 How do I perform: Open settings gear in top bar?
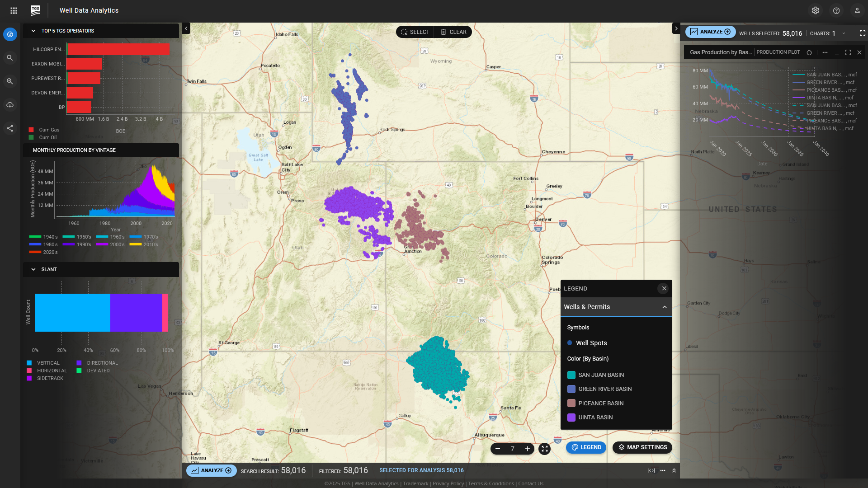[815, 10]
